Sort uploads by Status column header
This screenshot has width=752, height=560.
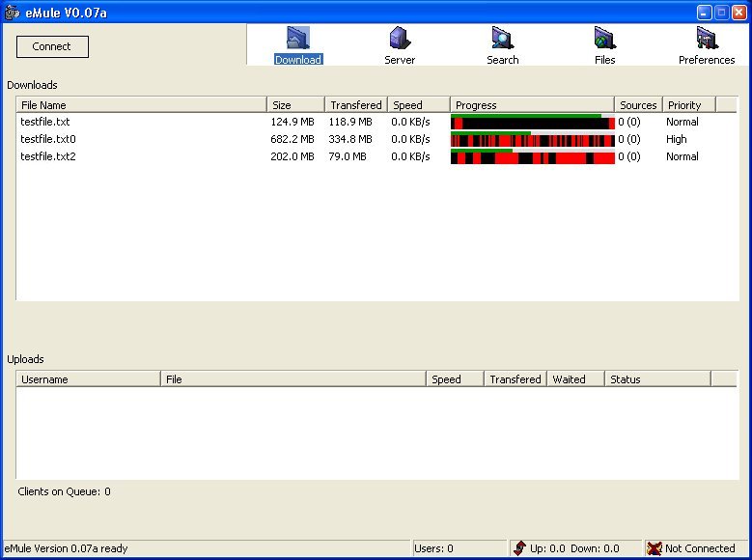(657, 379)
